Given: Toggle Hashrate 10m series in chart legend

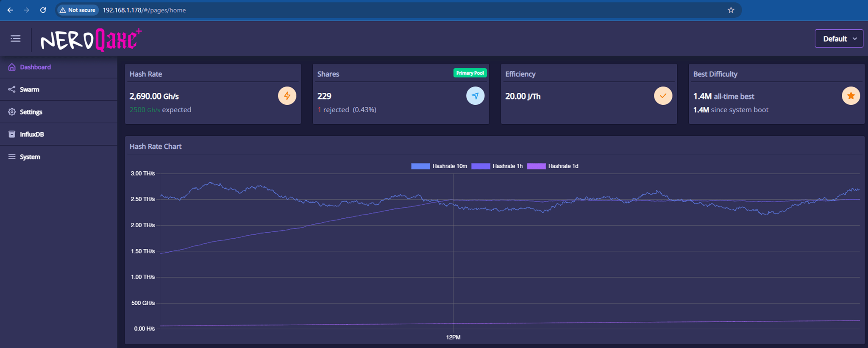Looking at the screenshot, I should click(x=439, y=166).
